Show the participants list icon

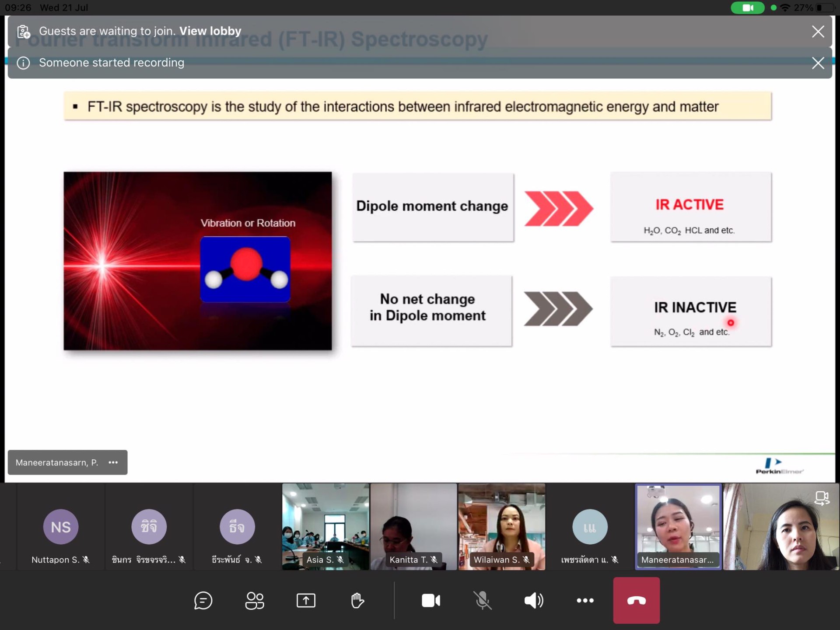[255, 600]
